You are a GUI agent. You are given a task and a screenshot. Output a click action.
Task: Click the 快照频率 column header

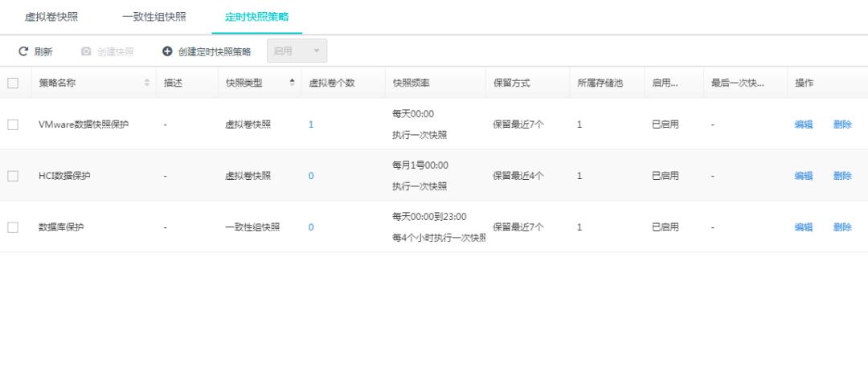(x=411, y=83)
